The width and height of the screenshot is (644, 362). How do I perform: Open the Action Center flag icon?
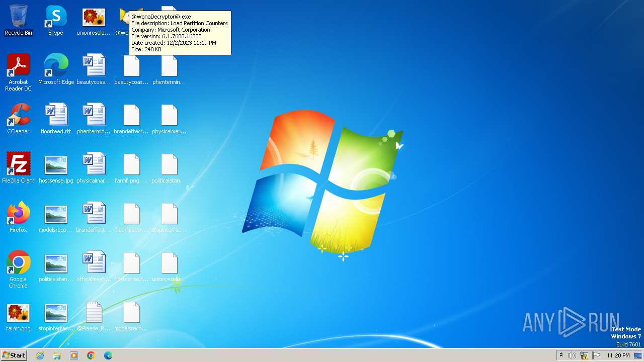[x=596, y=355]
